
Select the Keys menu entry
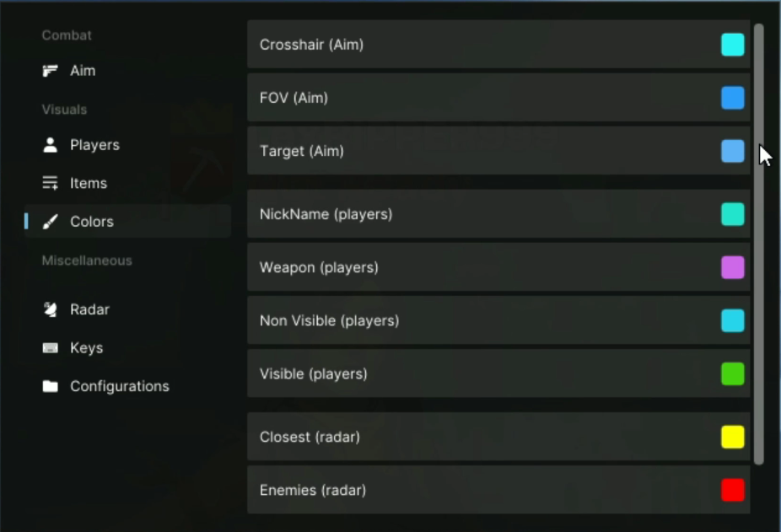click(x=86, y=348)
